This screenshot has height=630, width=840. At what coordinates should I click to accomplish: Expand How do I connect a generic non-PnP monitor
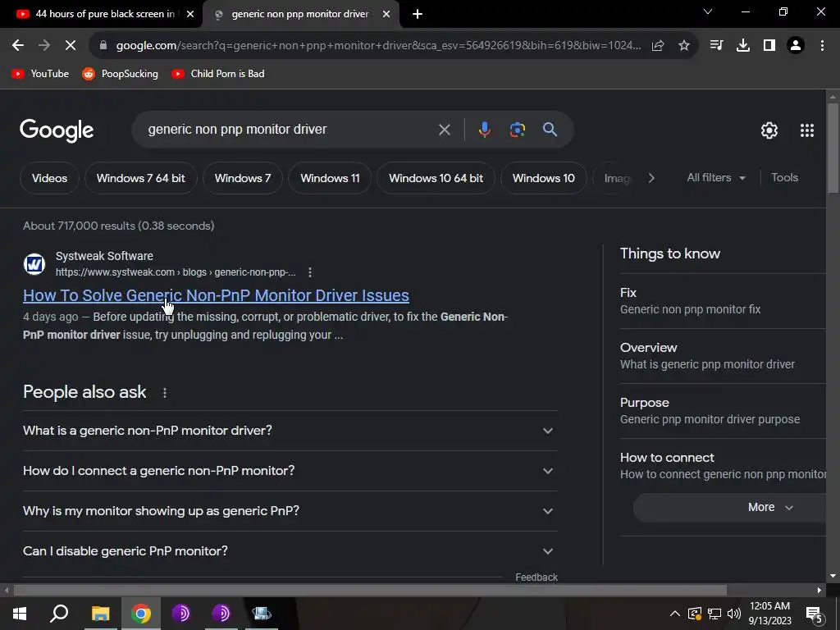click(290, 471)
